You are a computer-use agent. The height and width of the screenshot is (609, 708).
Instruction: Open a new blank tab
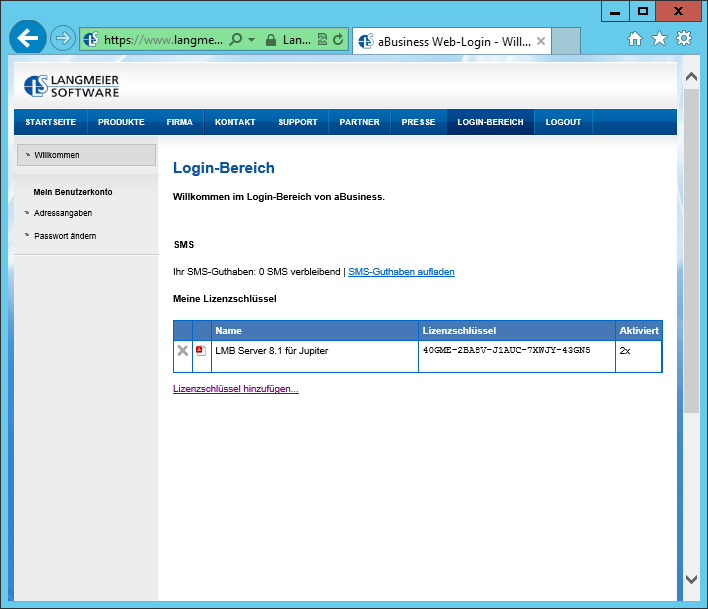pos(566,41)
